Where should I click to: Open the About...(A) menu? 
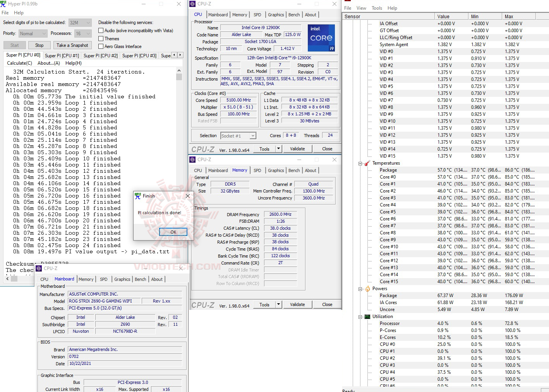[x=49, y=63]
